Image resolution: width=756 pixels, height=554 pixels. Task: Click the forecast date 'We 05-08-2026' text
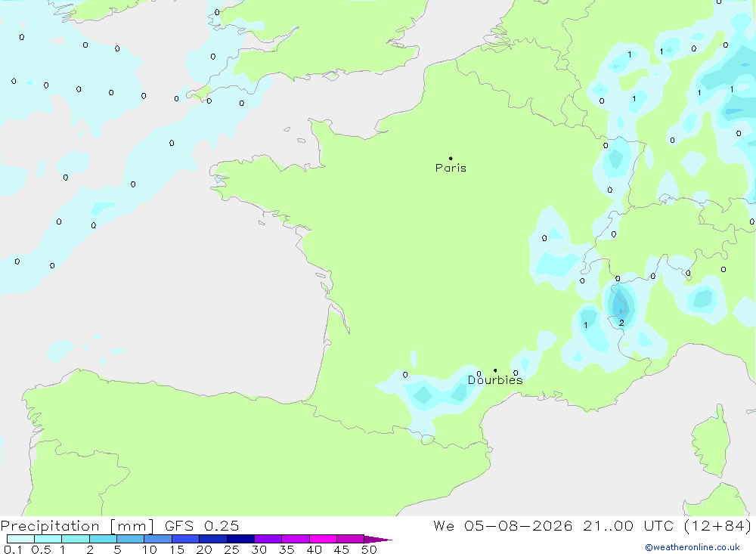coord(503,526)
